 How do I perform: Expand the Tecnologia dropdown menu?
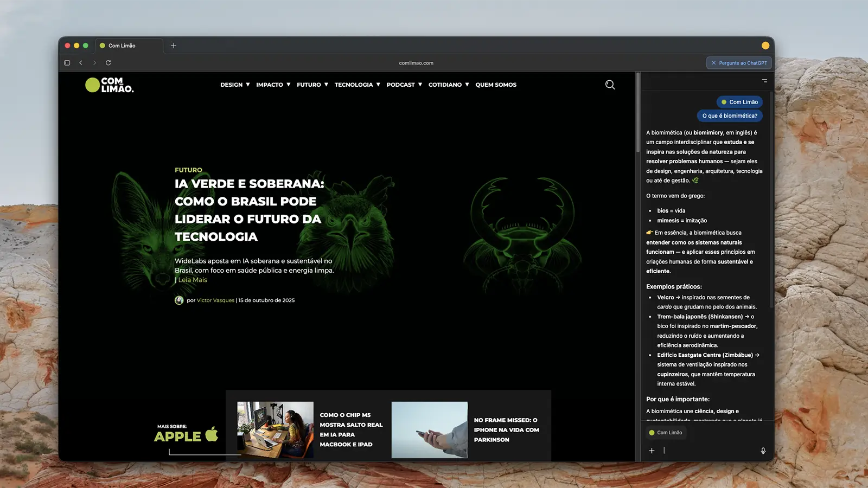(357, 85)
